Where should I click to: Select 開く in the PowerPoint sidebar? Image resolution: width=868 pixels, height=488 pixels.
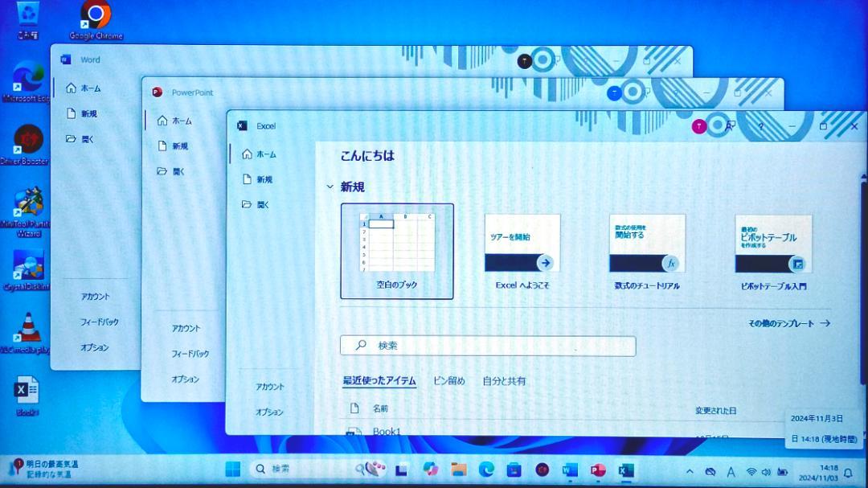(170, 171)
